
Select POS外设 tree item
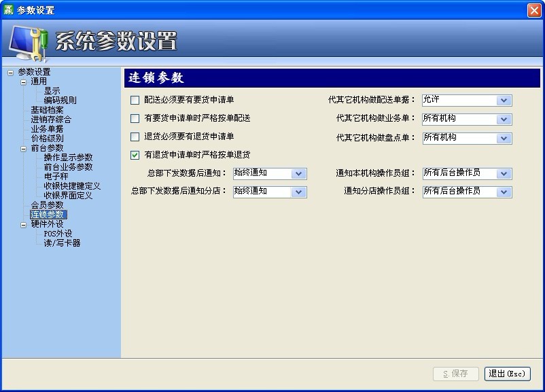[x=58, y=234]
